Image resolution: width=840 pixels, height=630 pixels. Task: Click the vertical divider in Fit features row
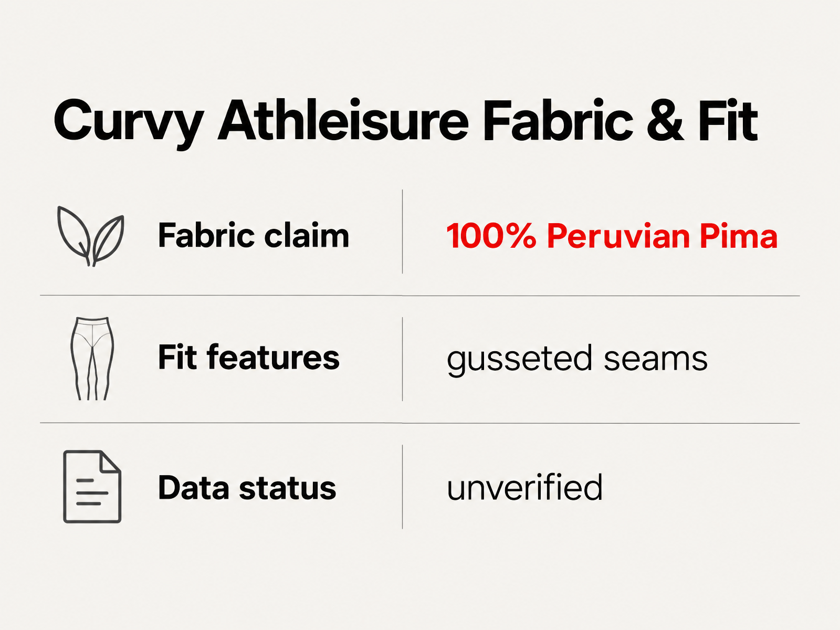pyautogui.click(x=403, y=359)
